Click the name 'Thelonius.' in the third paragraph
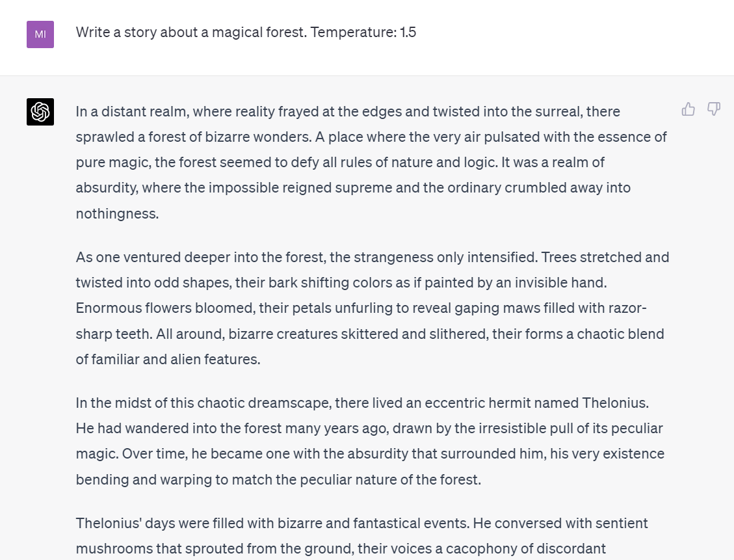Viewport: 734px width, 560px height. click(616, 403)
